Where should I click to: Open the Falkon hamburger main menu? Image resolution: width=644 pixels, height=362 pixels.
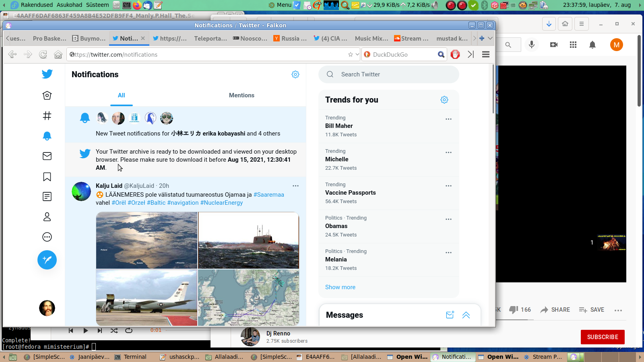pos(486,54)
